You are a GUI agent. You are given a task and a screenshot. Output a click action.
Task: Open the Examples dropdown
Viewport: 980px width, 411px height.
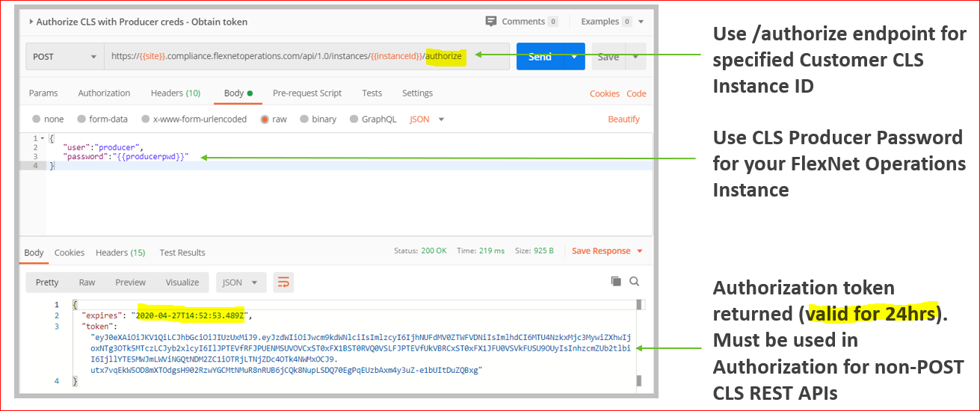pos(612,22)
